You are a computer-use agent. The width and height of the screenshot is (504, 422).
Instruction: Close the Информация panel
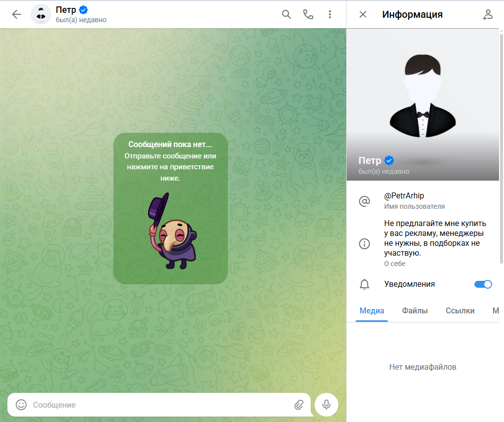coord(363,14)
